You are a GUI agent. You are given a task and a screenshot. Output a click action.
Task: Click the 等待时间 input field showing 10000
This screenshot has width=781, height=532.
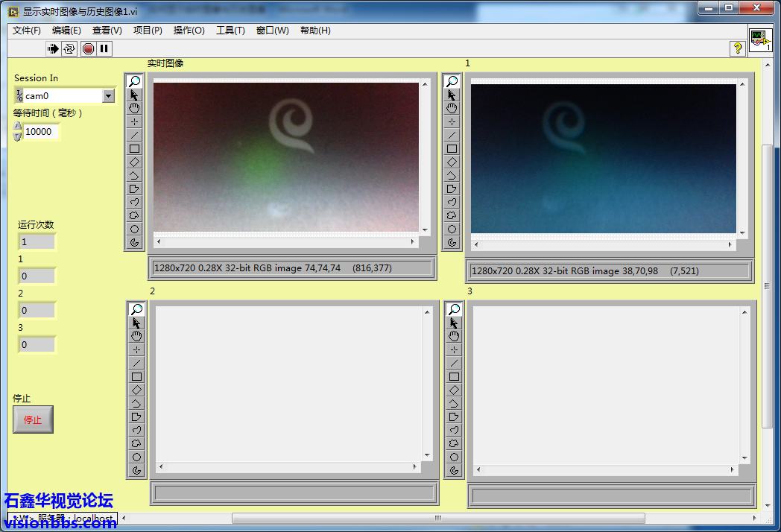tap(40, 132)
